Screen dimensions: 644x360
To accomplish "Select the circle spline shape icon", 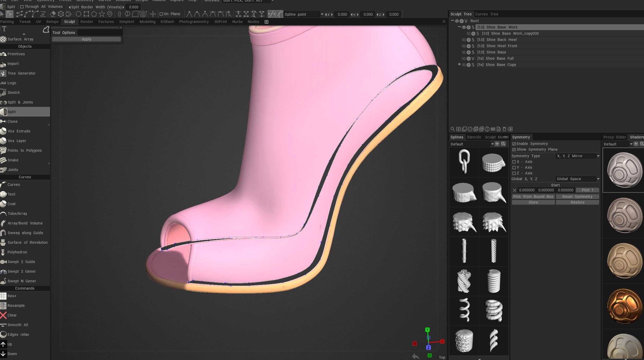I will coord(78,14).
